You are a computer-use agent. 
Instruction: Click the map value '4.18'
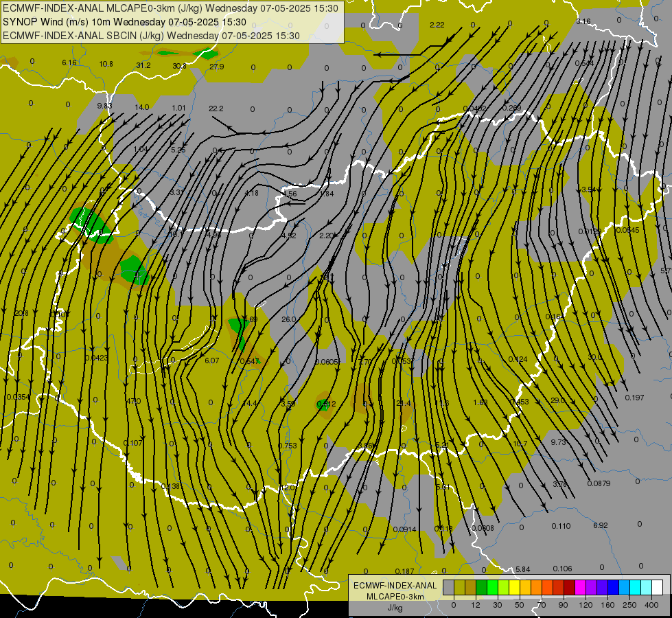coord(252,193)
